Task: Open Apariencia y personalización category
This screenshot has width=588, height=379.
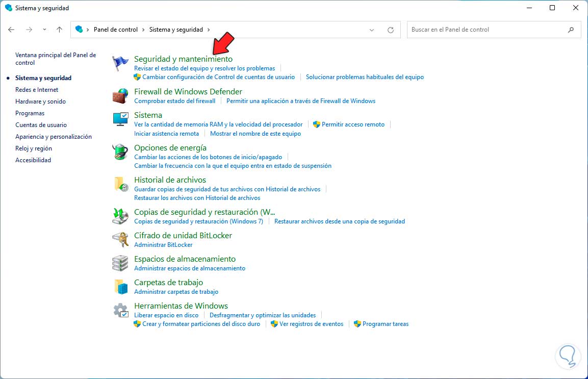Action: click(x=54, y=137)
